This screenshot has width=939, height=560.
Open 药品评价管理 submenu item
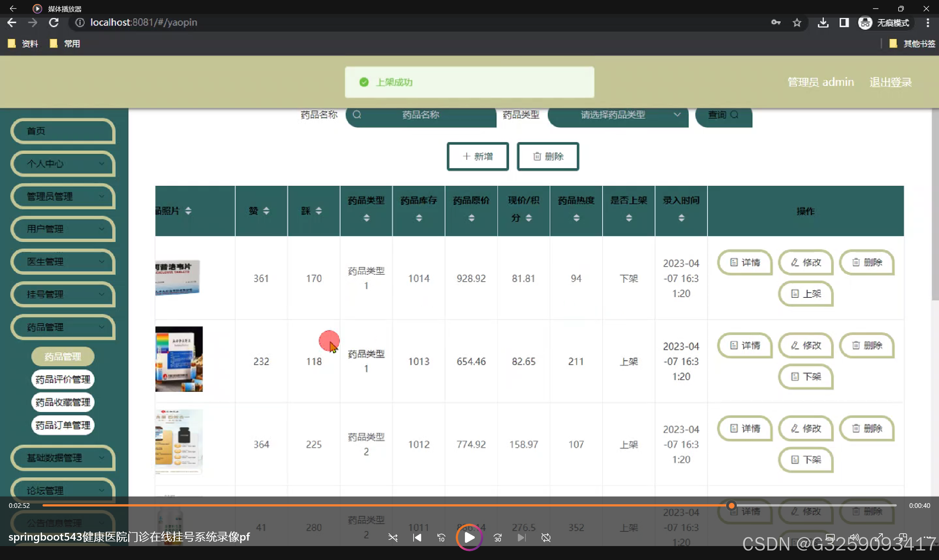click(x=63, y=379)
